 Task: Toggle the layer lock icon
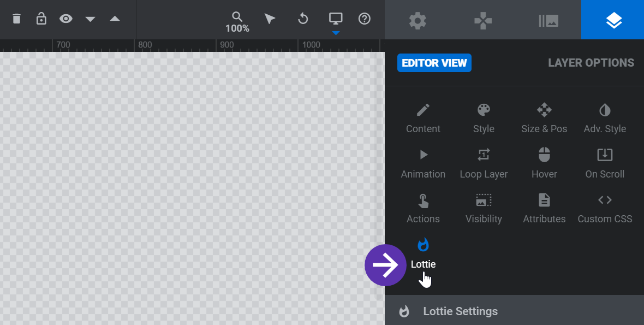(x=41, y=19)
